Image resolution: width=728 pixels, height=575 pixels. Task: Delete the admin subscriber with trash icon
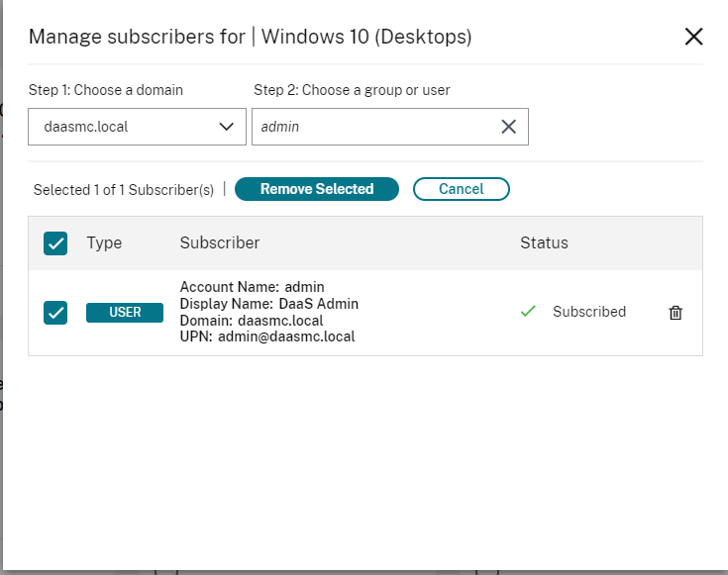pyautogui.click(x=676, y=313)
